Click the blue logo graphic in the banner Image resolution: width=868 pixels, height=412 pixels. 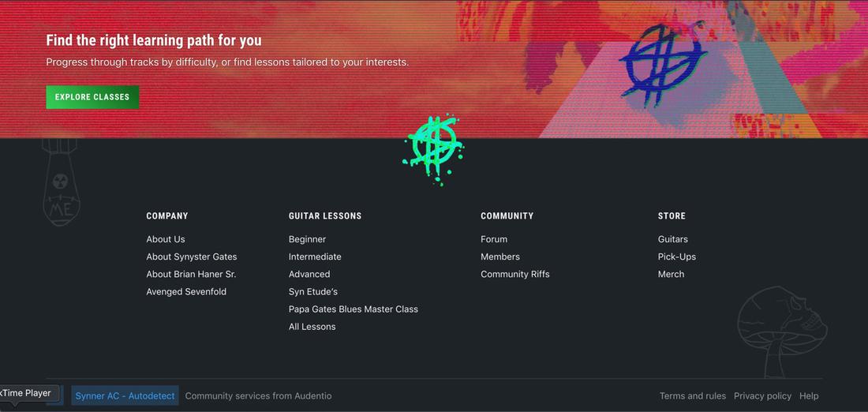(661, 63)
